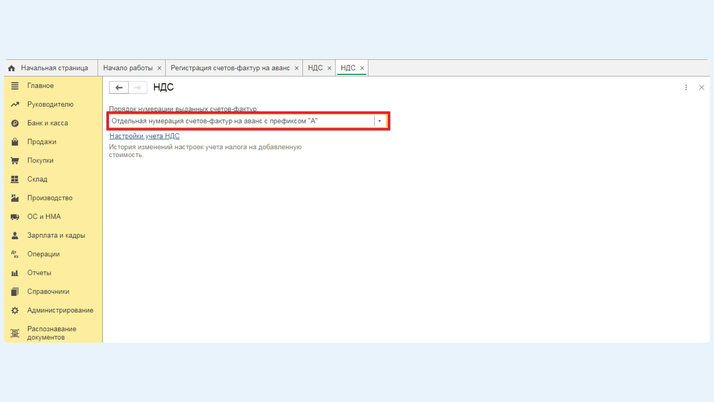This screenshot has height=402, width=714.
Task: Click the Покупки shopping cart icon
Action: [15, 160]
